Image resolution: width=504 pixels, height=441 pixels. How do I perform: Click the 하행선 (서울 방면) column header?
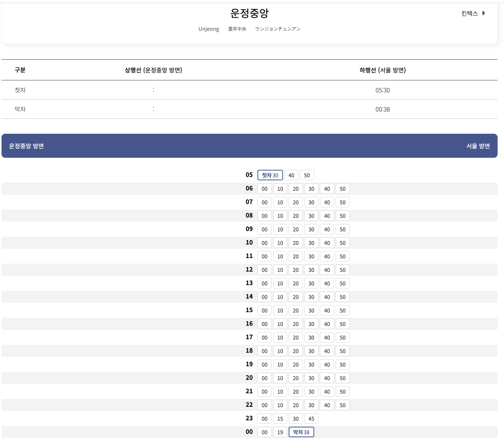tap(383, 70)
